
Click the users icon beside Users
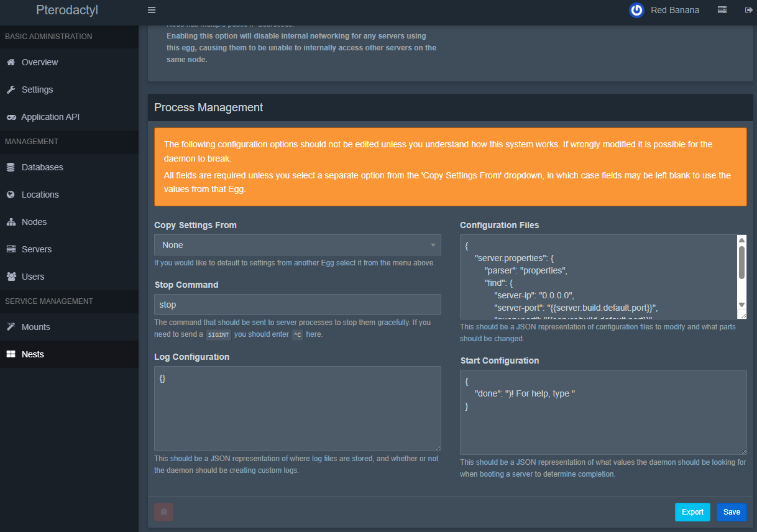[11, 277]
